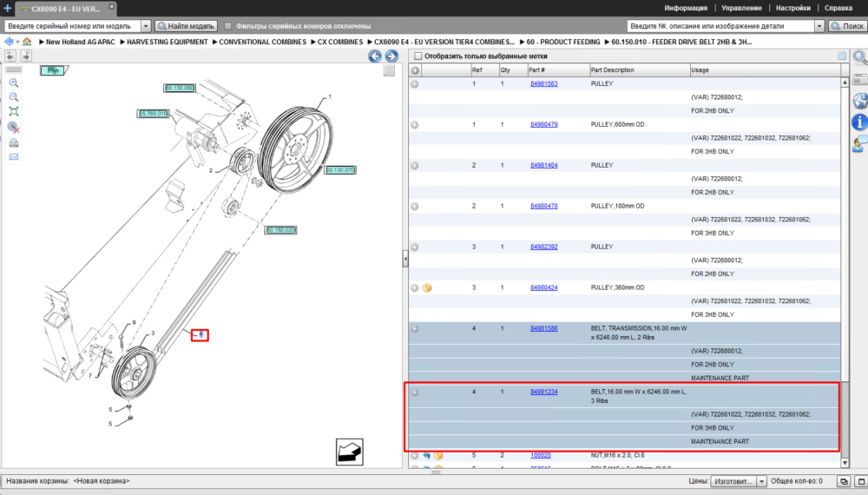Viewport: 868px width, 495px height.
Task: Open the blue information icon in sidebar
Action: tap(859, 122)
